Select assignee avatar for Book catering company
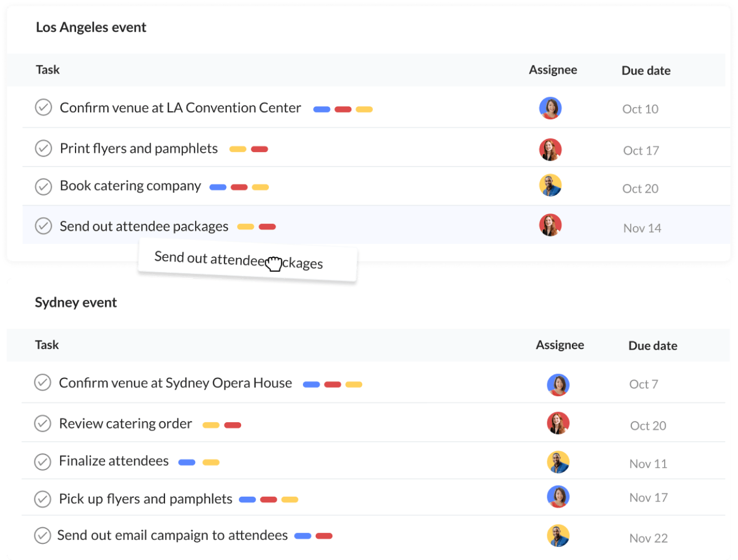738x560 pixels. (x=550, y=186)
